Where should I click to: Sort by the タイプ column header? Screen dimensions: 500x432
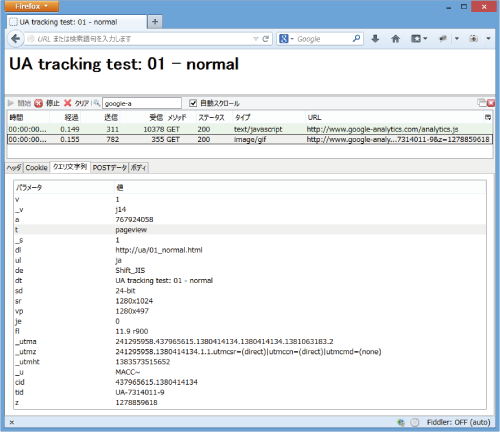tap(269, 117)
